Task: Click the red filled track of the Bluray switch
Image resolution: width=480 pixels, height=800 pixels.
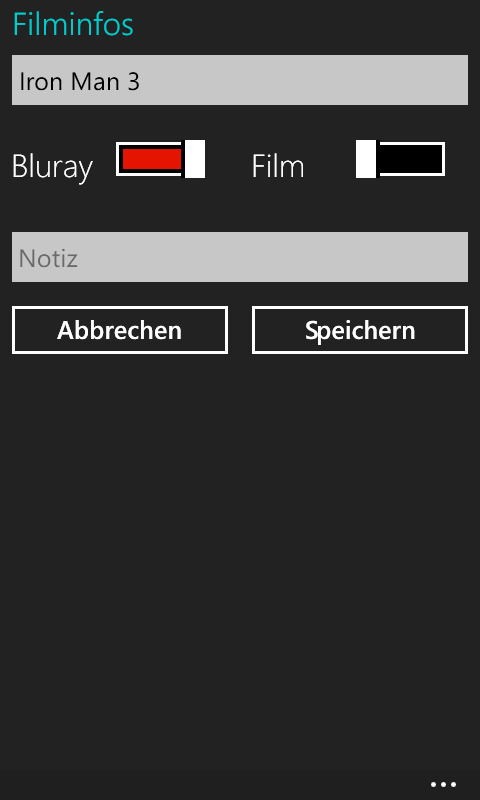Action: [x=152, y=159]
